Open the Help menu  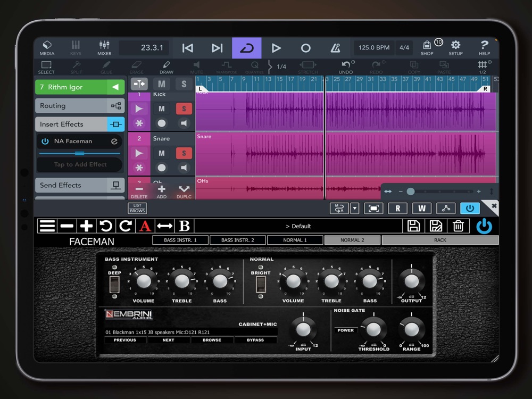(x=484, y=48)
